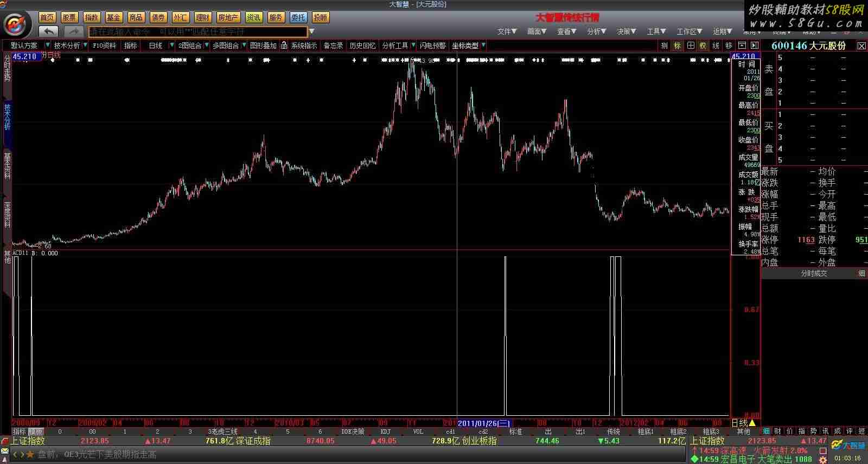The image size is (868, 464).
Task: Open the 分析 menu
Action: point(596,31)
